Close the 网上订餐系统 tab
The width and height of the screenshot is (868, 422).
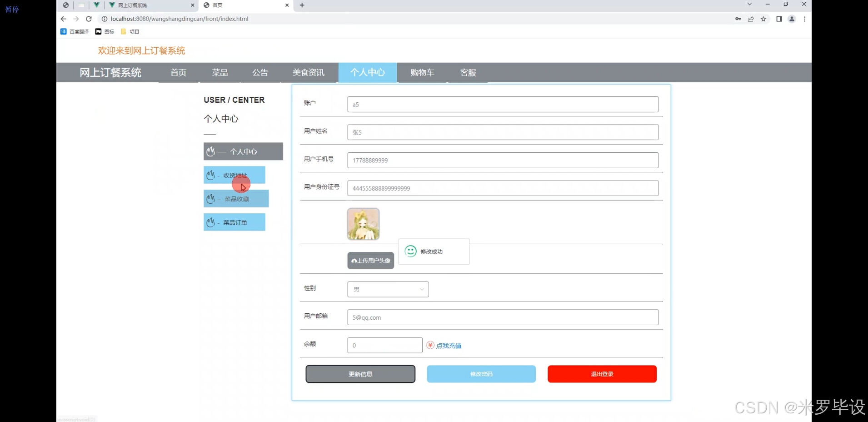[192, 5]
